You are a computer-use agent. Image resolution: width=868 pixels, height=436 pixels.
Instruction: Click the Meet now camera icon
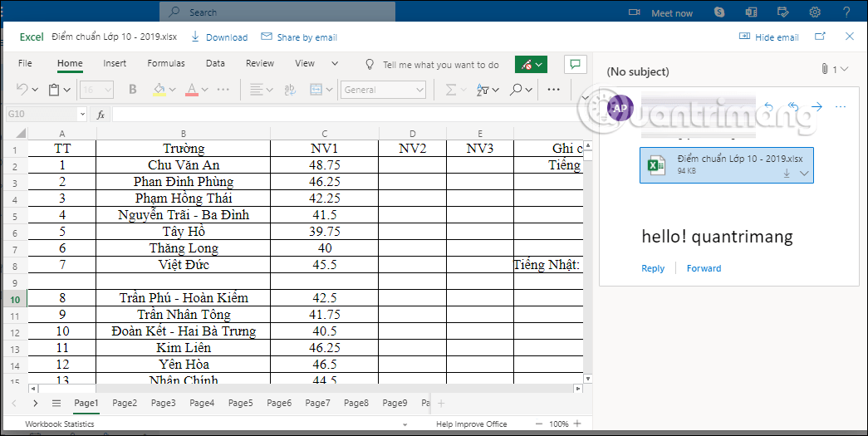[x=635, y=12]
